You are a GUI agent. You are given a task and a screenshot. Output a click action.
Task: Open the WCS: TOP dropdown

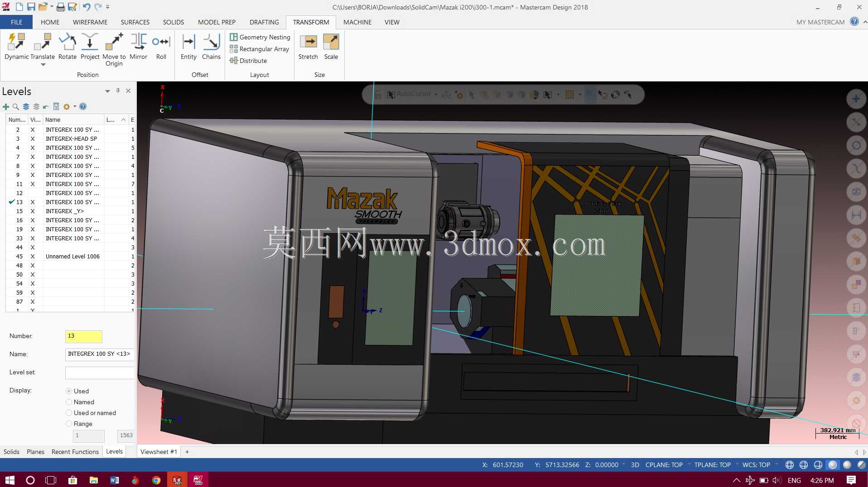click(776, 464)
